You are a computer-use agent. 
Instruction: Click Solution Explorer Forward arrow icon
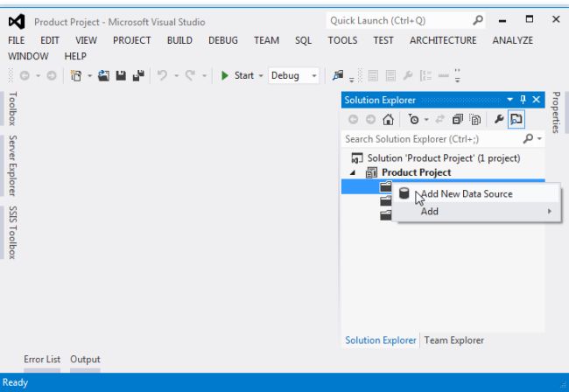click(370, 119)
